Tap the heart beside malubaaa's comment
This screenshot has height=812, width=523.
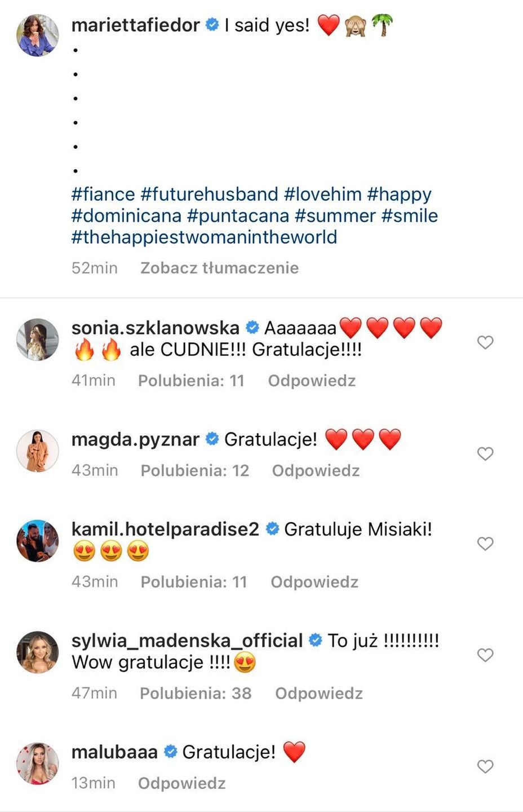[485, 766]
